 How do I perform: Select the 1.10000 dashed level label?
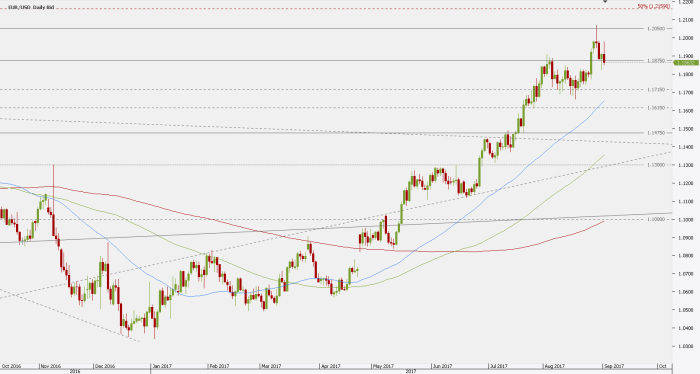(656, 219)
